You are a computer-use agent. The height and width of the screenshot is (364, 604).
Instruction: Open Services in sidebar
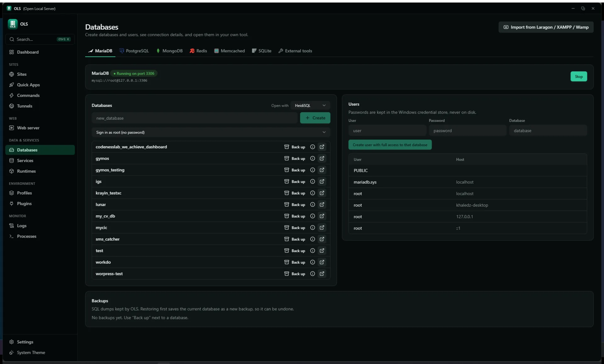click(40, 161)
